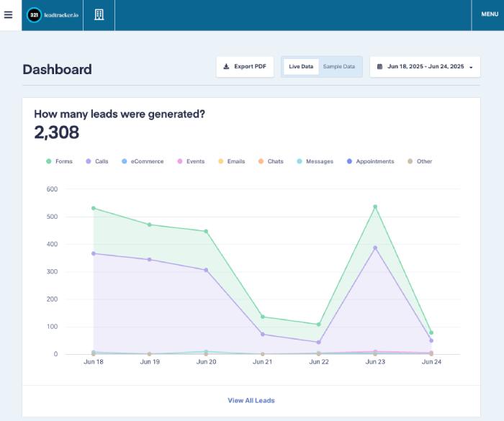The width and height of the screenshot is (504, 421).
Task: Click the Forms data point on Jun 23
Action: click(375, 207)
